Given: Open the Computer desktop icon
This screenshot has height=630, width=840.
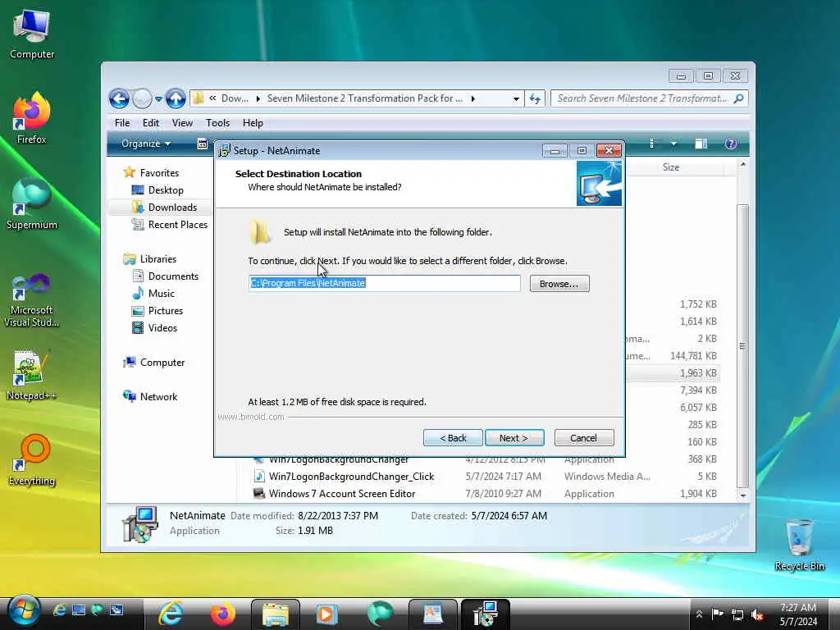Looking at the screenshot, I should click(x=32, y=34).
